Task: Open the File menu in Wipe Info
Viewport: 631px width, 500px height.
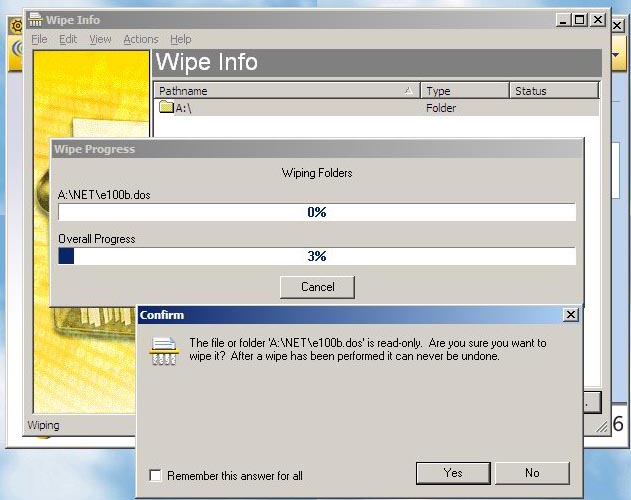Action: pos(39,39)
